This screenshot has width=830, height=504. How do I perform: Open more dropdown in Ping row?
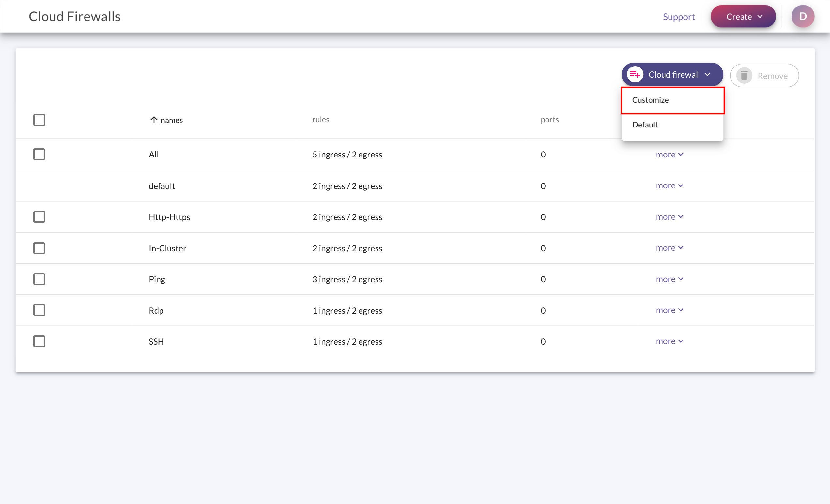point(669,279)
